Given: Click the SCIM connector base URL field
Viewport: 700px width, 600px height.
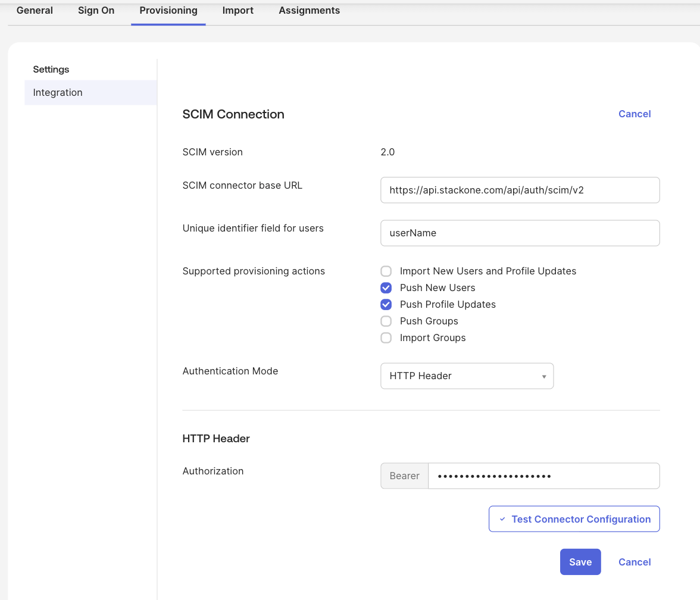Looking at the screenshot, I should [520, 190].
